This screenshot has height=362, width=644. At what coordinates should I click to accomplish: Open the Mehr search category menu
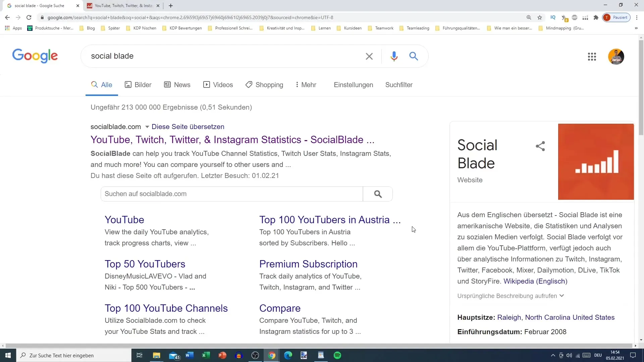306,85
